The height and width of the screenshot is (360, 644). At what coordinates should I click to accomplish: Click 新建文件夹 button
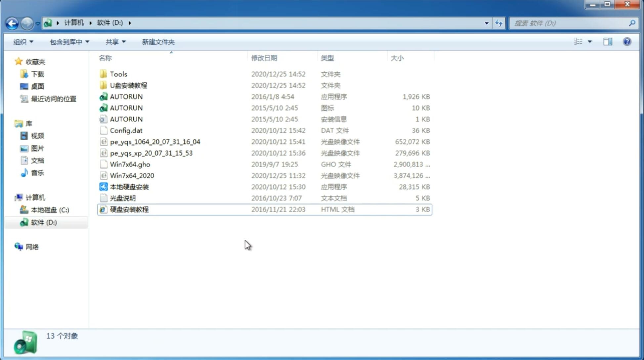click(158, 41)
